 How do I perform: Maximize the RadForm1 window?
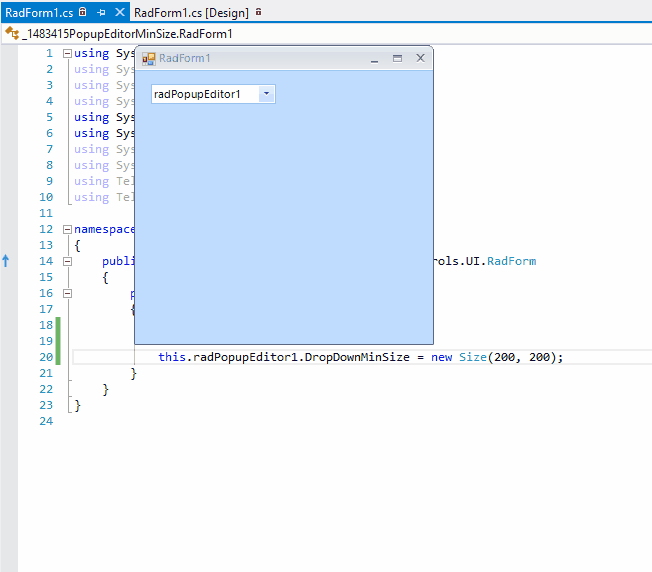coord(397,58)
